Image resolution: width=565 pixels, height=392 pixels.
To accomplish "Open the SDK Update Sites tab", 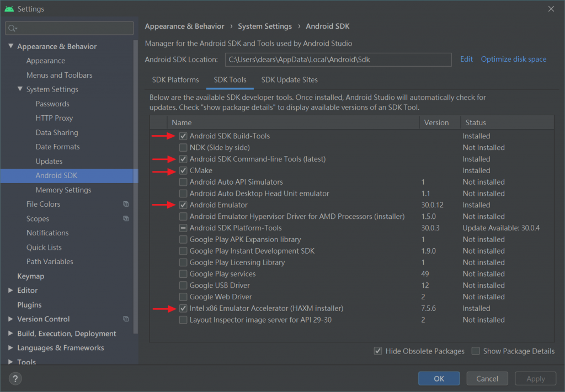I will pos(289,80).
